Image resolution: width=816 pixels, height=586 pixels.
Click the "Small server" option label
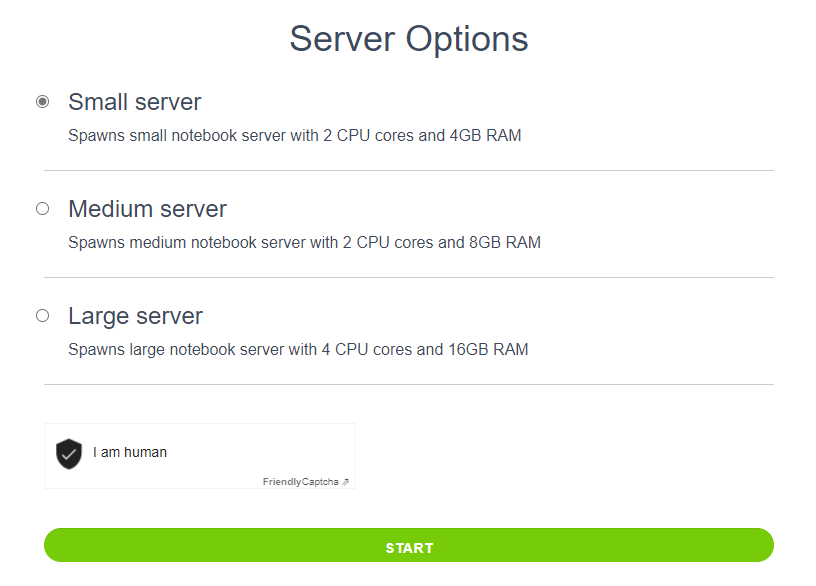pyautogui.click(x=134, y=102)
